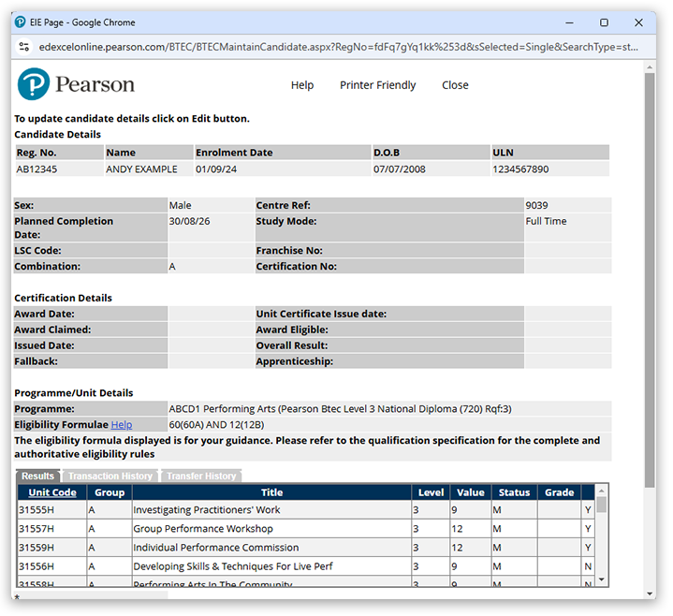Maximize the EIE Page window
673x616 pixels.
coord(604,22)
